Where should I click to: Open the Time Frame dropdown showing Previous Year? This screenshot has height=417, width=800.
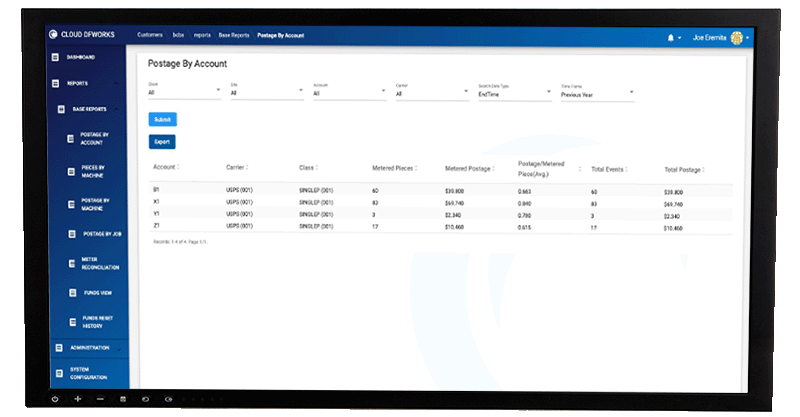tap(597, 92)
